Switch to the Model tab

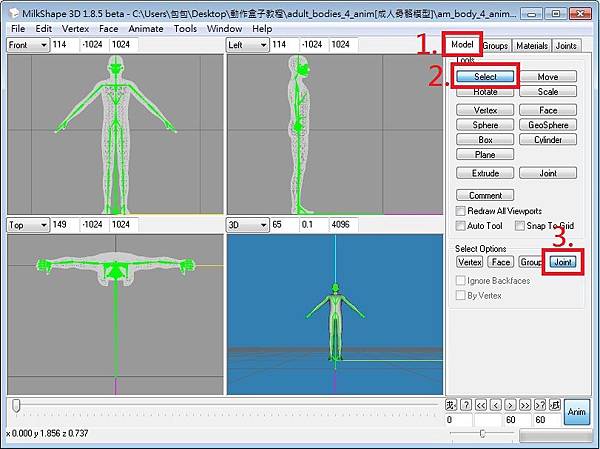tap(462, 44)
